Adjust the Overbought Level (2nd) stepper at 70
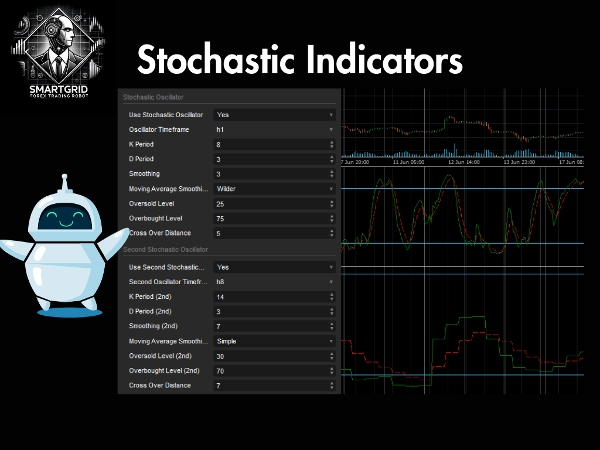Viewport: 600px width, 450px height. tap(332, 370)
